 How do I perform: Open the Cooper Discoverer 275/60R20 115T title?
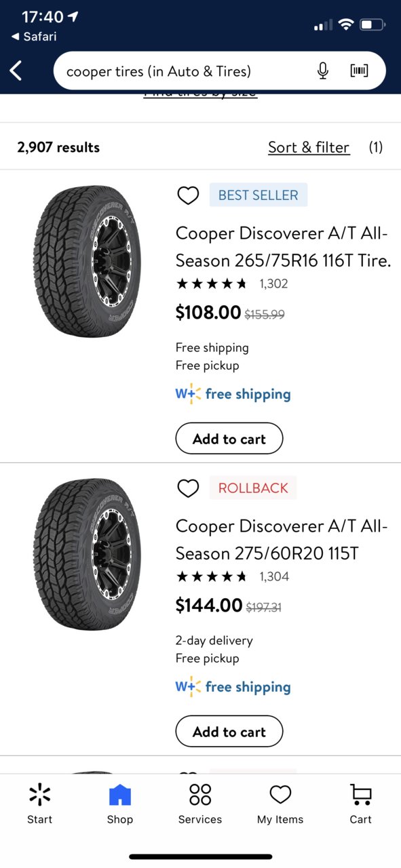[x=282, y=540]
